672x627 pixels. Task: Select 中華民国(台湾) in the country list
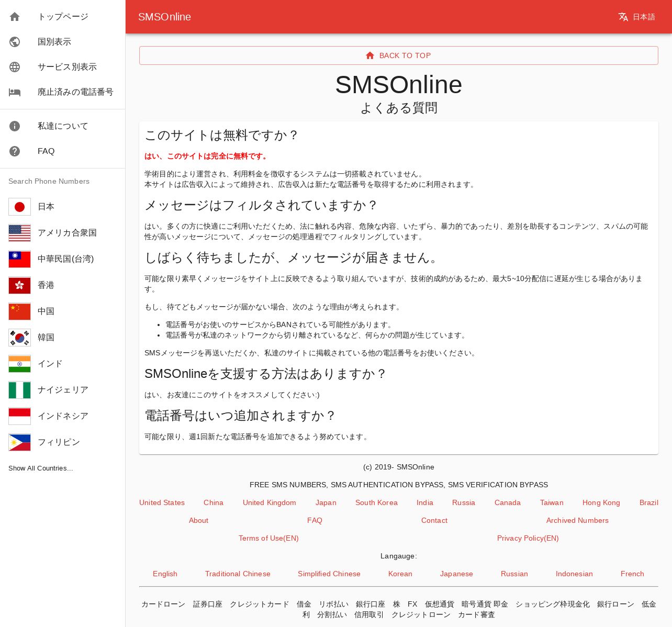click(62, 259)
